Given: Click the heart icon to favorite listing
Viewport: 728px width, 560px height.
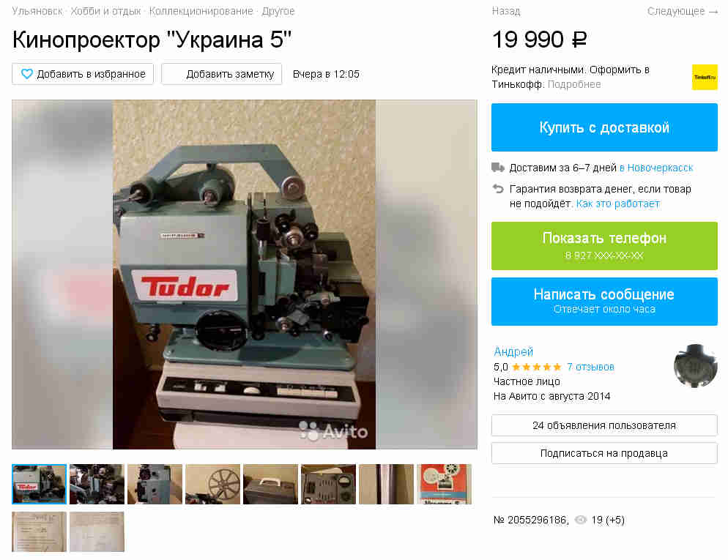Looking at the screenshot, I should pyautogui.click(x=27, y=74).
